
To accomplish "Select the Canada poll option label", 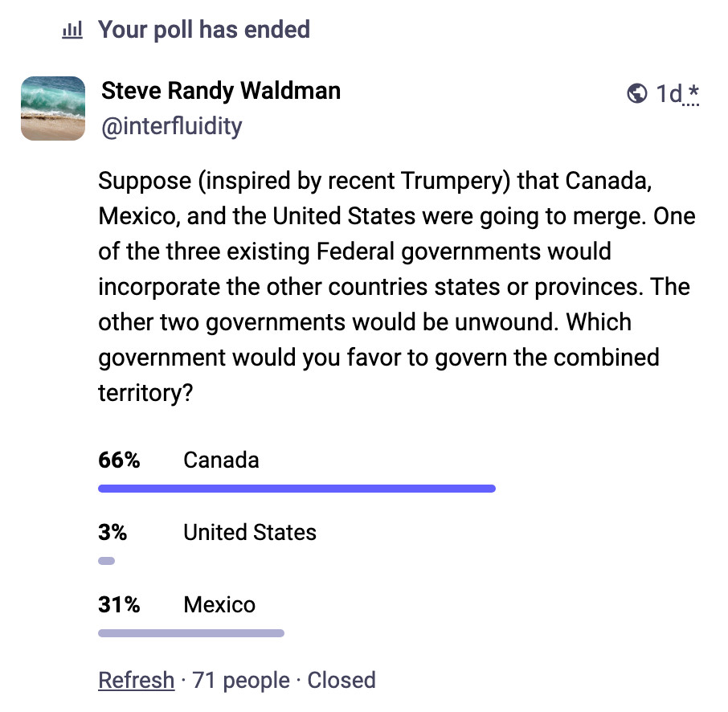I will [221, 460].
